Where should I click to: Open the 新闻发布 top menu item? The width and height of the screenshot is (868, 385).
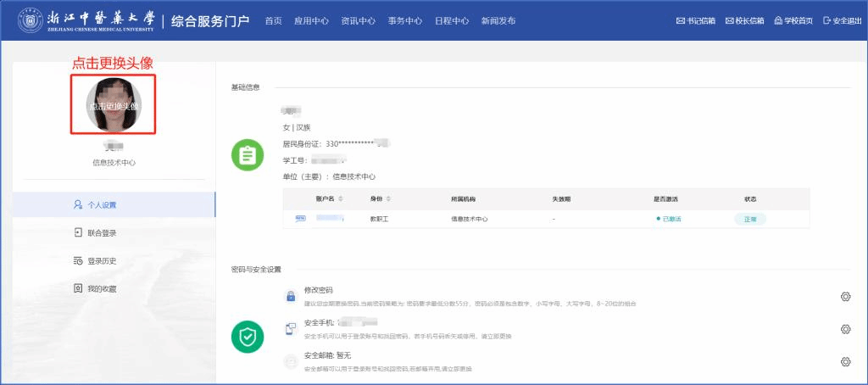point(498,20)
